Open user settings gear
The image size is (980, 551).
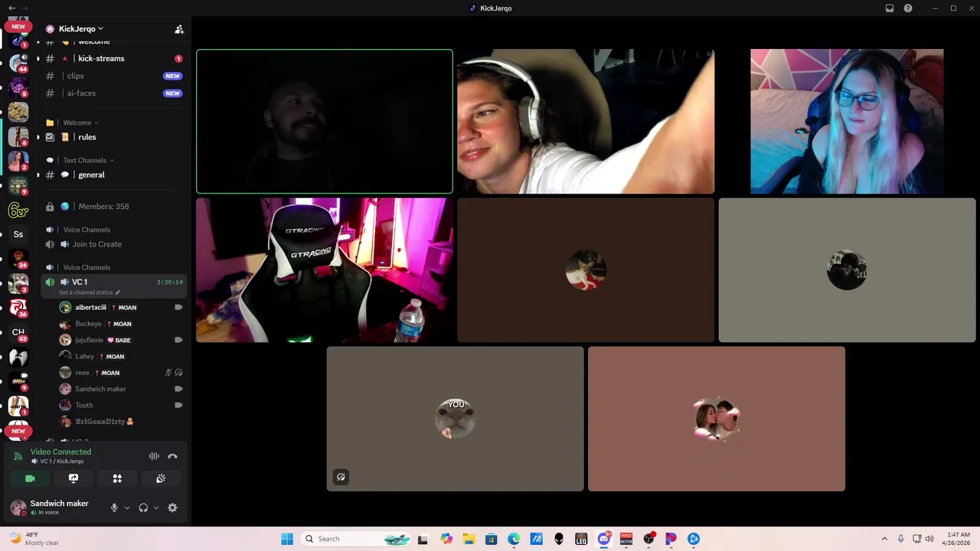pos(172,507)
